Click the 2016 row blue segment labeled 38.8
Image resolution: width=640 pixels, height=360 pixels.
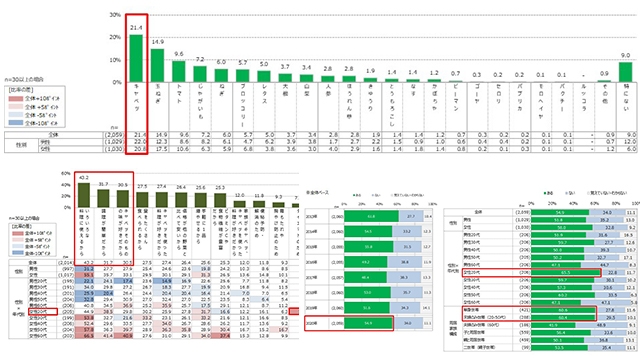click(x=404, y=262)
